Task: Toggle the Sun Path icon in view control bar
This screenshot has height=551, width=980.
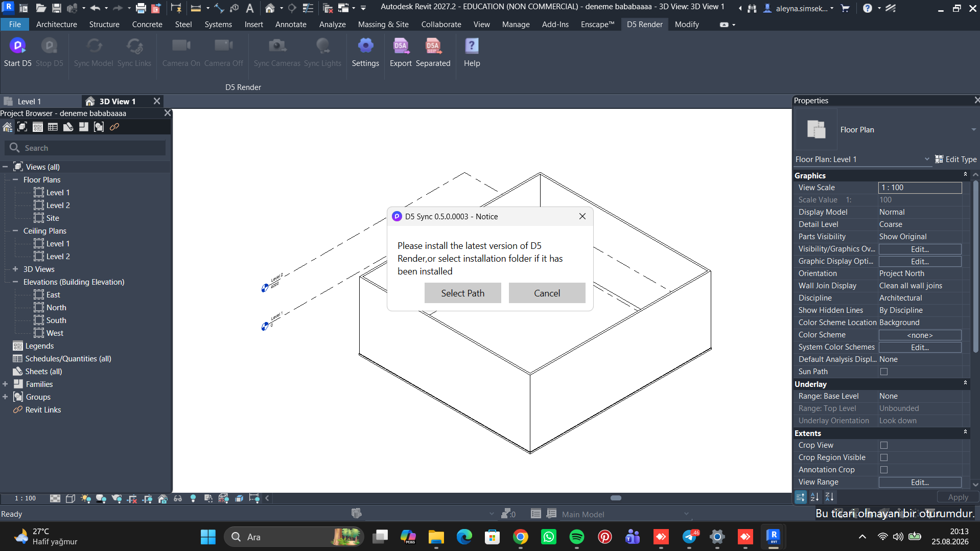Action: [86, 498]
